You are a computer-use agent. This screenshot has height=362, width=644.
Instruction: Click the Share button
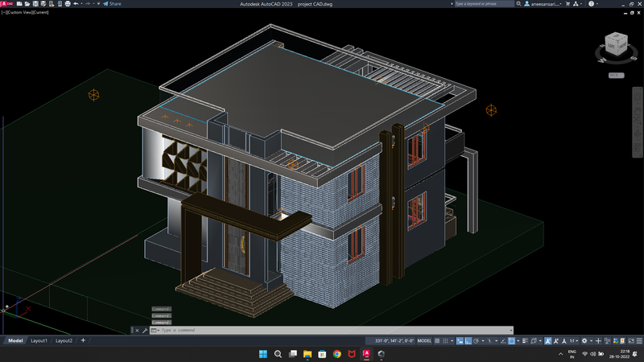coord(112,4)
